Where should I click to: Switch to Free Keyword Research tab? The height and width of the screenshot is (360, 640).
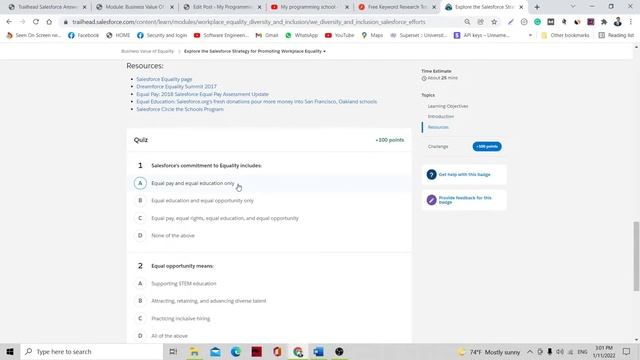(x=396, y=7)
